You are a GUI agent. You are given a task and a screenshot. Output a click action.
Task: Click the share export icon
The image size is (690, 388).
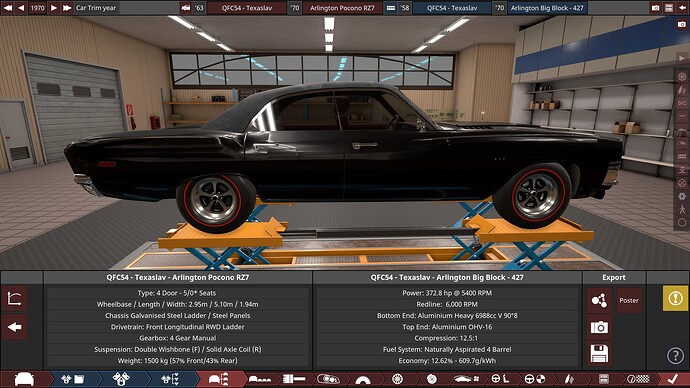(599, 300)
